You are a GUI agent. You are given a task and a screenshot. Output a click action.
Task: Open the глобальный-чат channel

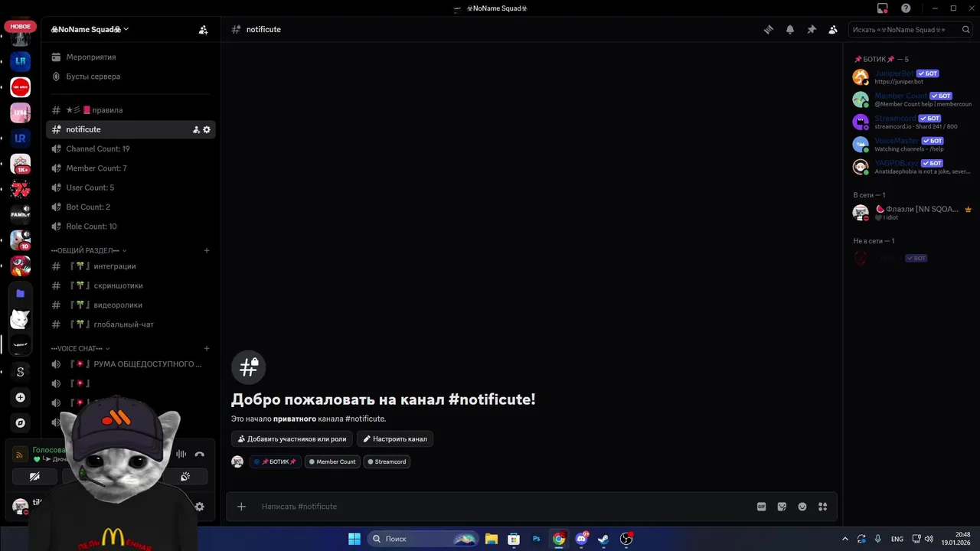point(130,324)
